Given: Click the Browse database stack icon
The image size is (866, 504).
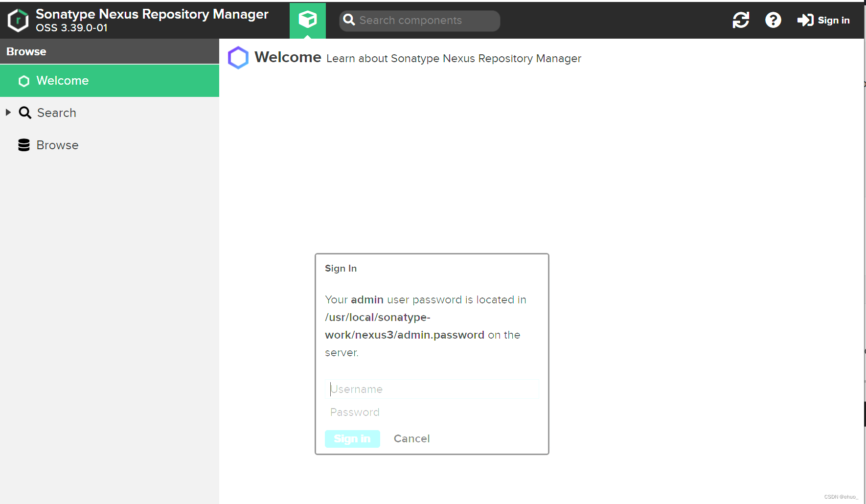Looking at the screenshot, I should pos(24,145).
